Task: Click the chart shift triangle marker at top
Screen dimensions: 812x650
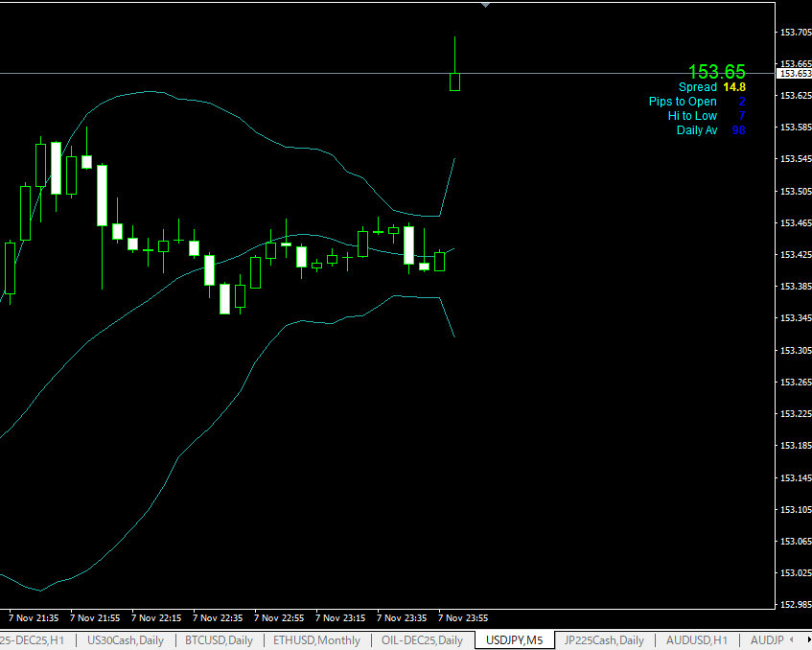Action: (485, 5)
